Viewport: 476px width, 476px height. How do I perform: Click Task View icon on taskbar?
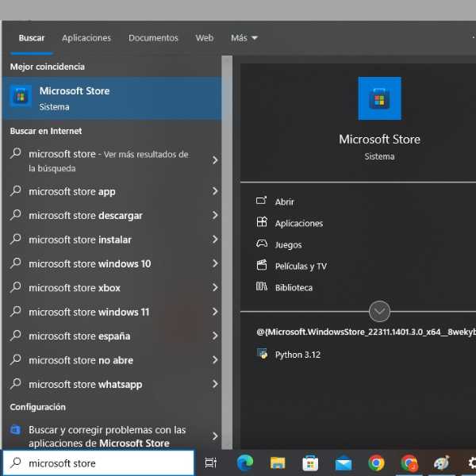pos(210,463)
